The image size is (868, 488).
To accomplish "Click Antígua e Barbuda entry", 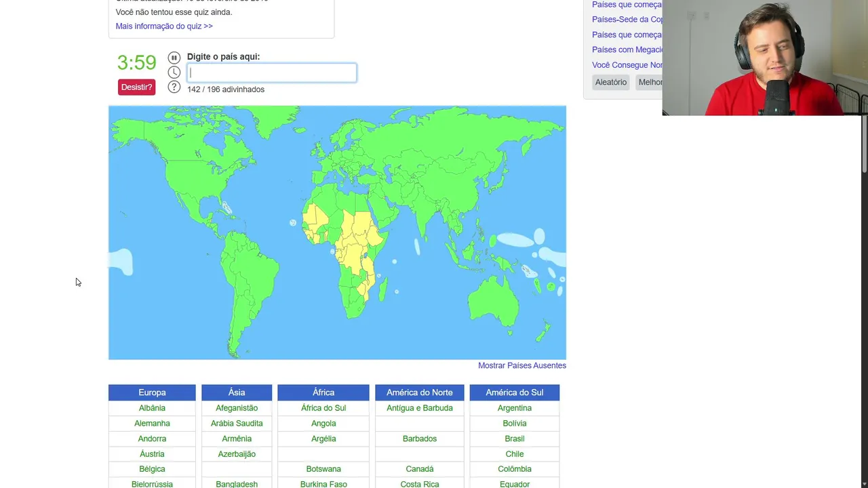I will click(x=420, y=408).
